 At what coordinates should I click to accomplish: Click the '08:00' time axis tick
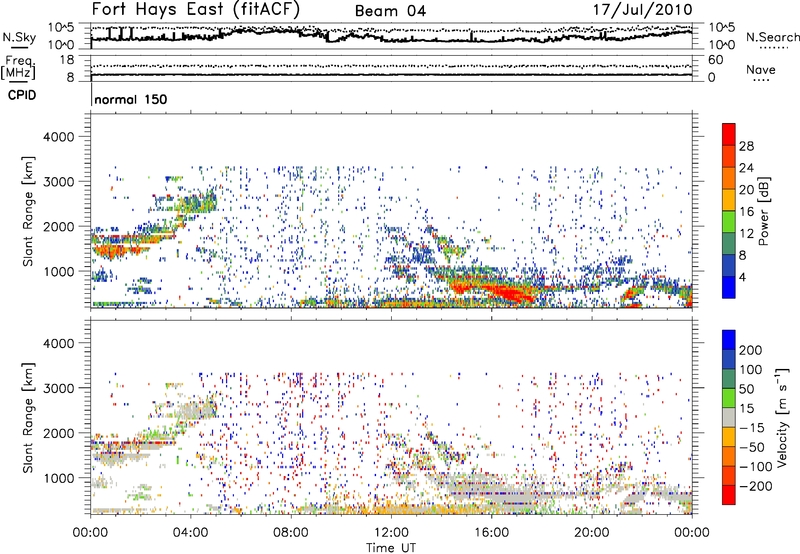(291, 533)
